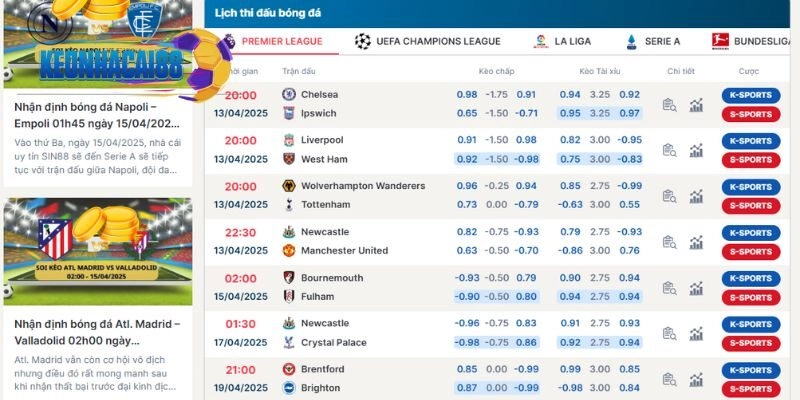The height and width of the screenshot is (400, 800).
Task: Open Atl. Madrid – Valladolid article headline
Action: point(98,333)
